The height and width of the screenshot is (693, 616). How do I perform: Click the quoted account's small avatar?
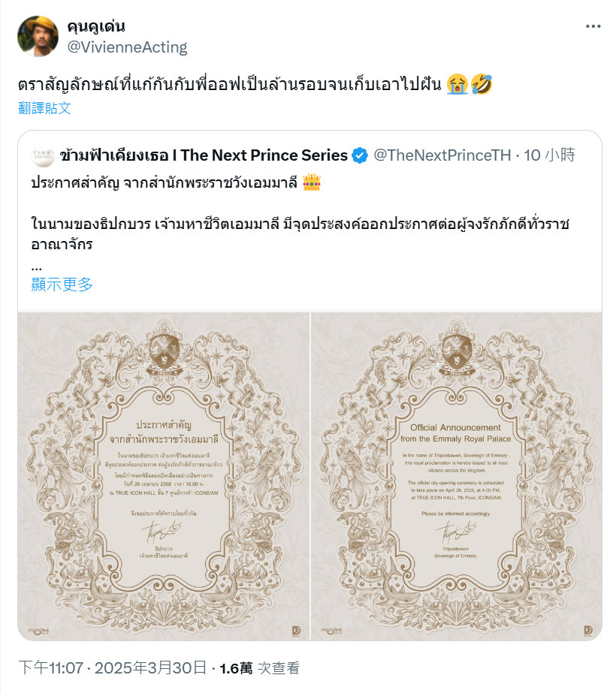pyautogui.click(x=44, y=155)
